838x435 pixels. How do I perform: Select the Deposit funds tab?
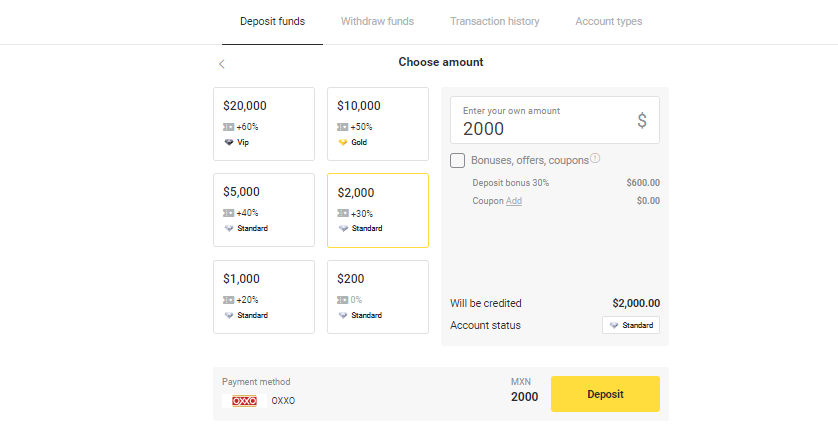point(272,21)
